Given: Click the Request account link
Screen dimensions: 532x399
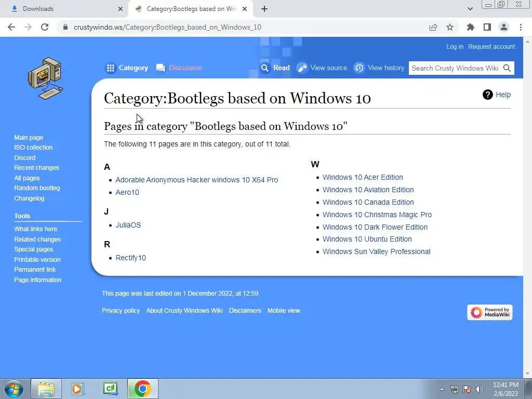Looking at the screenshot, I should coord(491,46).
